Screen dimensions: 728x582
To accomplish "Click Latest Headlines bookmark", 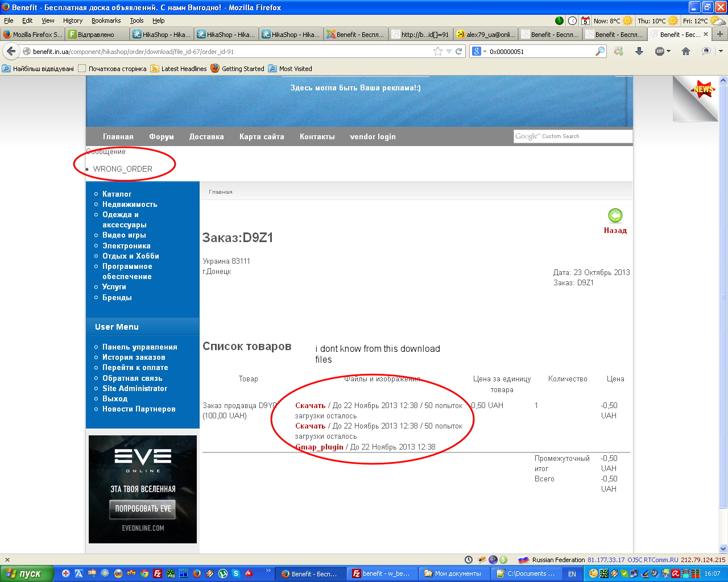I will click(x=179, y=69).
